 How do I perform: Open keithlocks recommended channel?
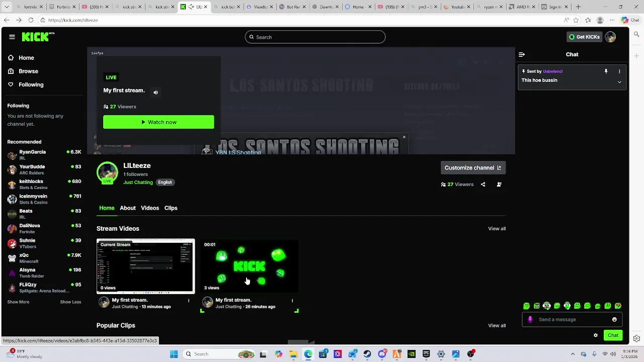click(44, 185)
